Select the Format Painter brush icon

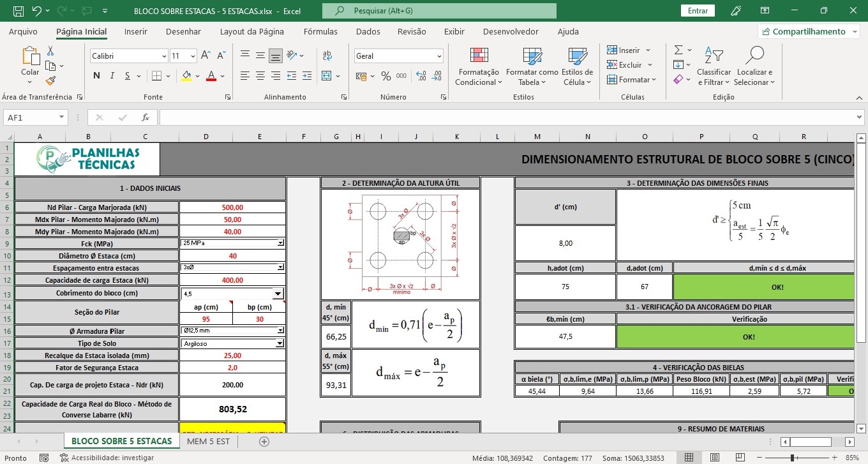(x=50, y=80)
